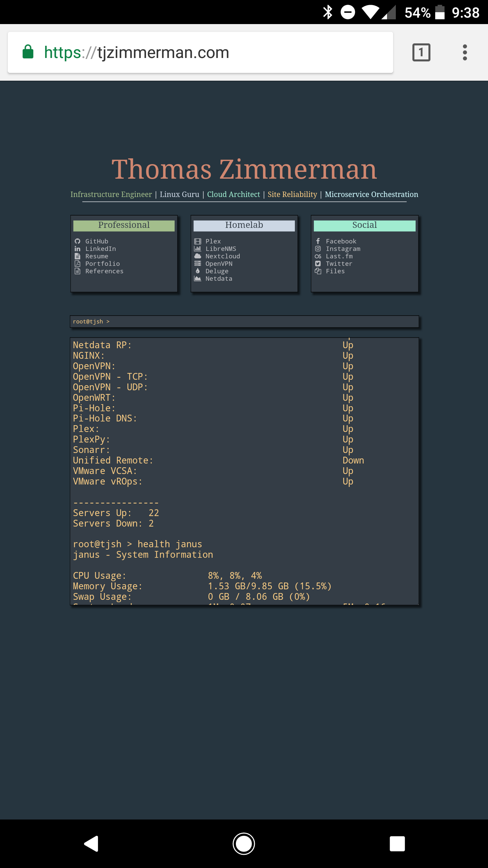Screen dimensions: 488x868
Task: Tap the Android back button
Action: 91,844
